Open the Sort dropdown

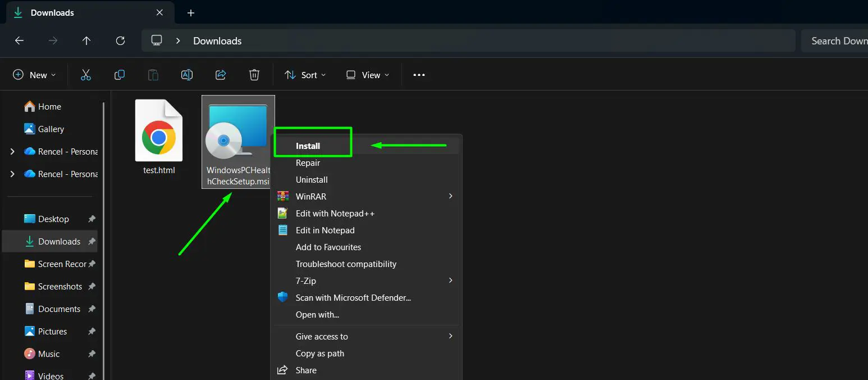coord(305,74)
